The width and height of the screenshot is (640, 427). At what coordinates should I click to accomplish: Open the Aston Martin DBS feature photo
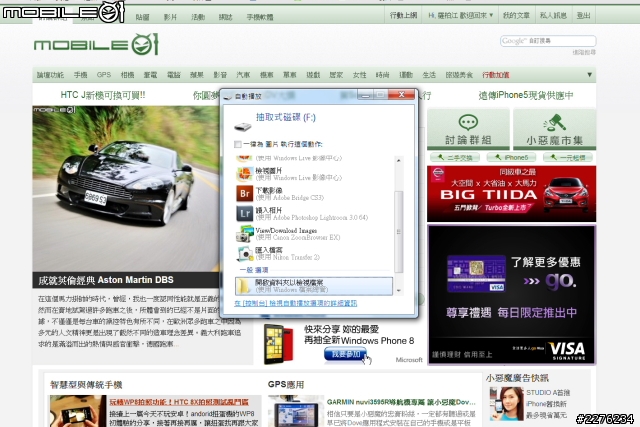(126, 189)
